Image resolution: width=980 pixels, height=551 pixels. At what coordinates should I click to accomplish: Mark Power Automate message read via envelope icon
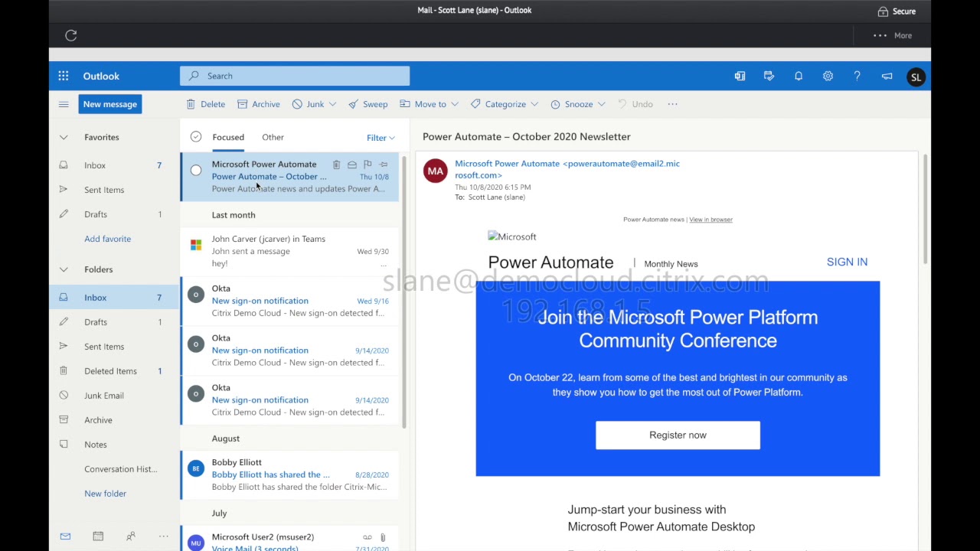[x=352, y=165]
